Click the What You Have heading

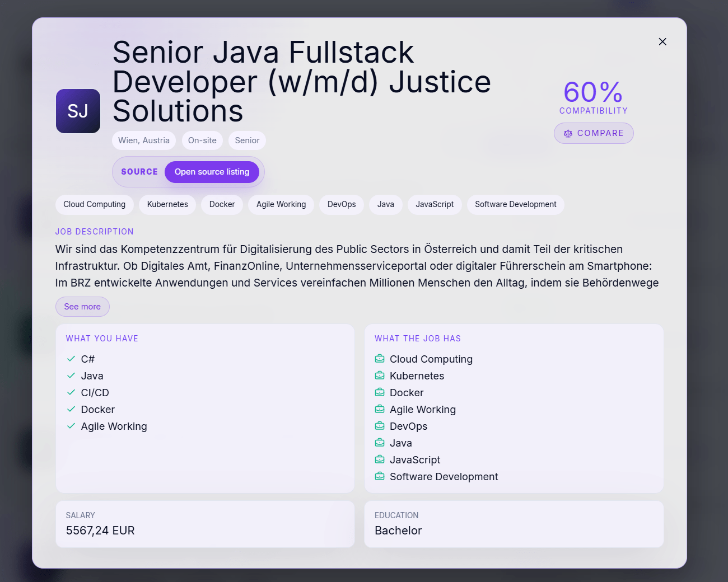(102, 339)
